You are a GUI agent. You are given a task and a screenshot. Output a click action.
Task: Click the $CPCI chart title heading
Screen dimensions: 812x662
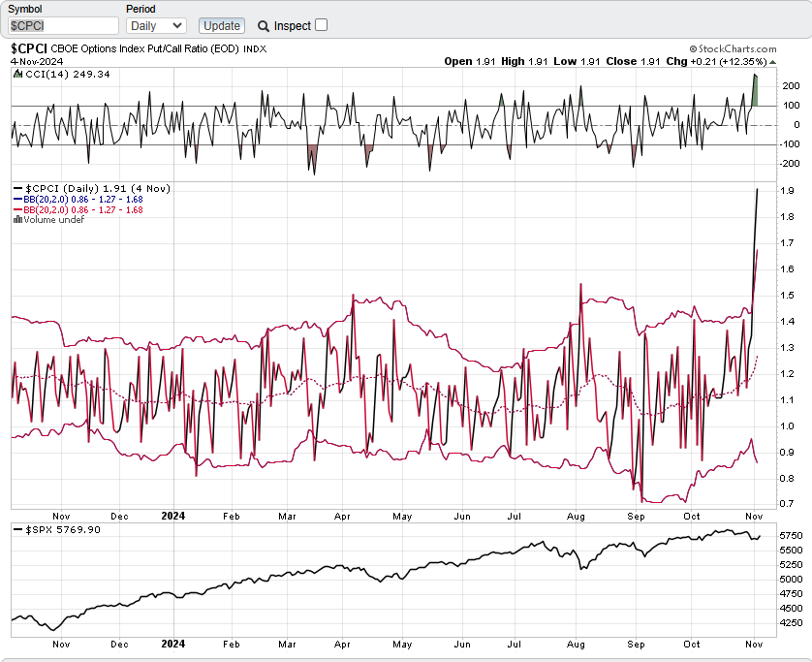pos(29,47)
